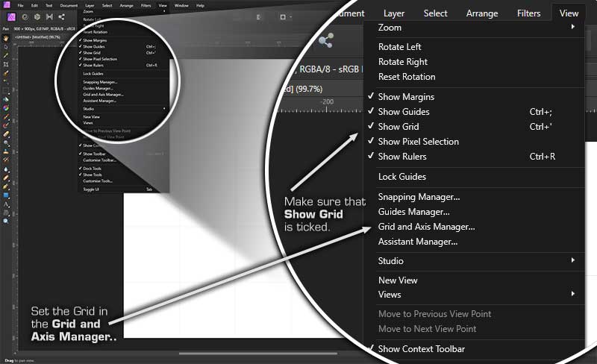Open the Window menu
This screenshot has width=597, height=364.
(181, 5)
